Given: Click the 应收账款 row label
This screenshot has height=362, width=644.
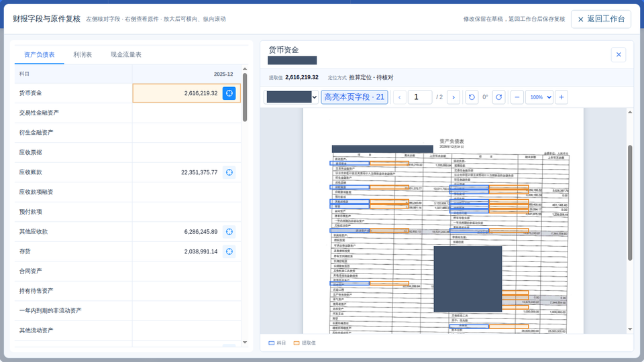Looking at the screenshot, I should pos(30,172).
